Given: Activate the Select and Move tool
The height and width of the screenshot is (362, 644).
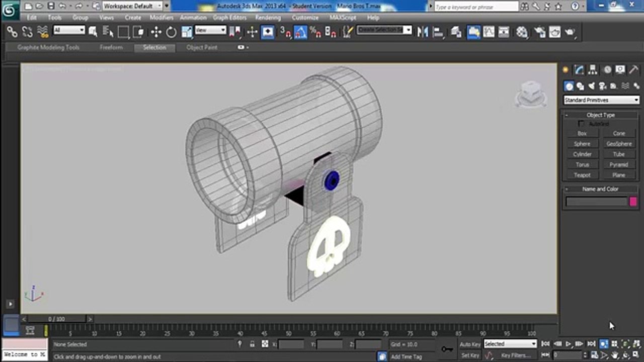Looking at the screenshot, I should [x=156, y=32].
